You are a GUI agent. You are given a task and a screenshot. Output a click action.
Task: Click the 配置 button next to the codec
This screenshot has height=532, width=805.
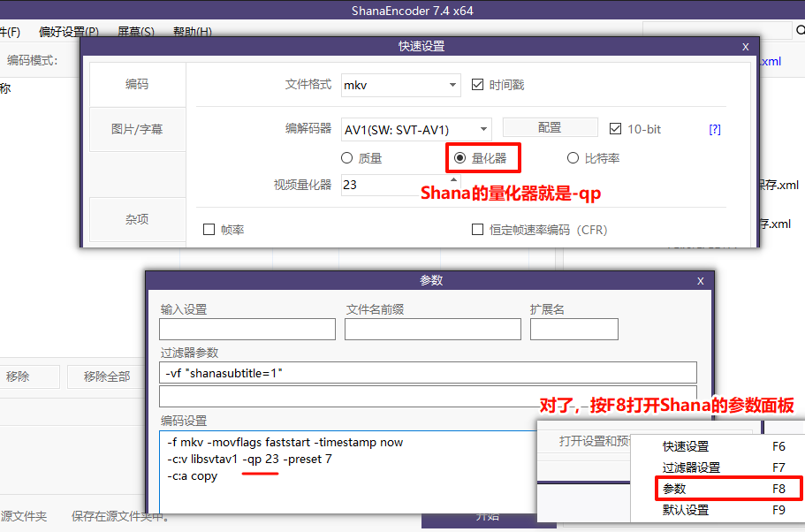550,128
